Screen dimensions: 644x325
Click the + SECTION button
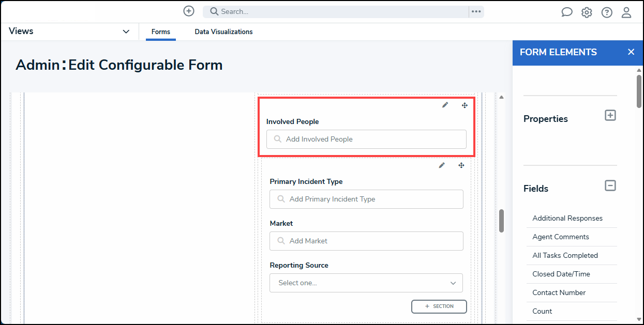[439, 306]
